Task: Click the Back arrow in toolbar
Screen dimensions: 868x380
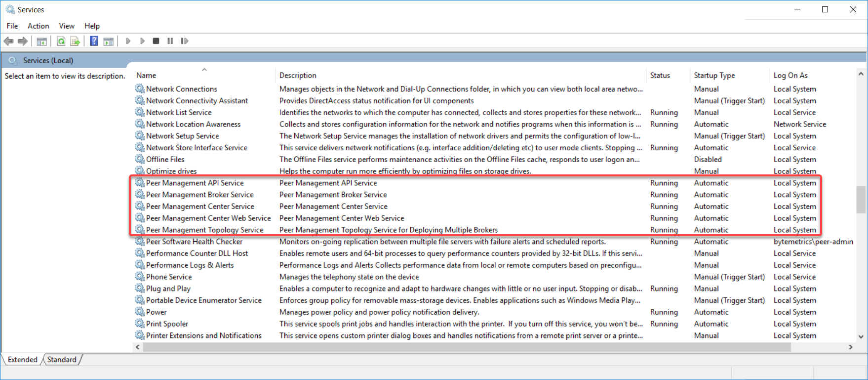Action: [8, 41]
